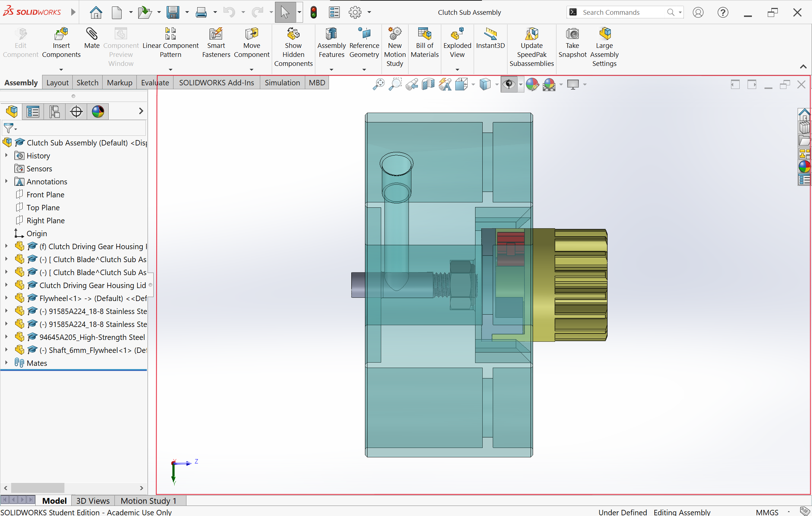
Task: Click the MMGS units status
Action: (767, 512)
